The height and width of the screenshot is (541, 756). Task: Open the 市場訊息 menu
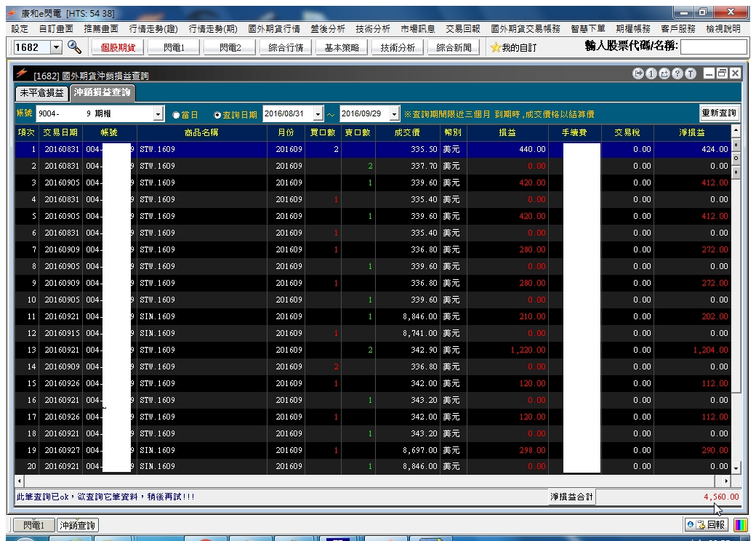[x=417, y=29]
